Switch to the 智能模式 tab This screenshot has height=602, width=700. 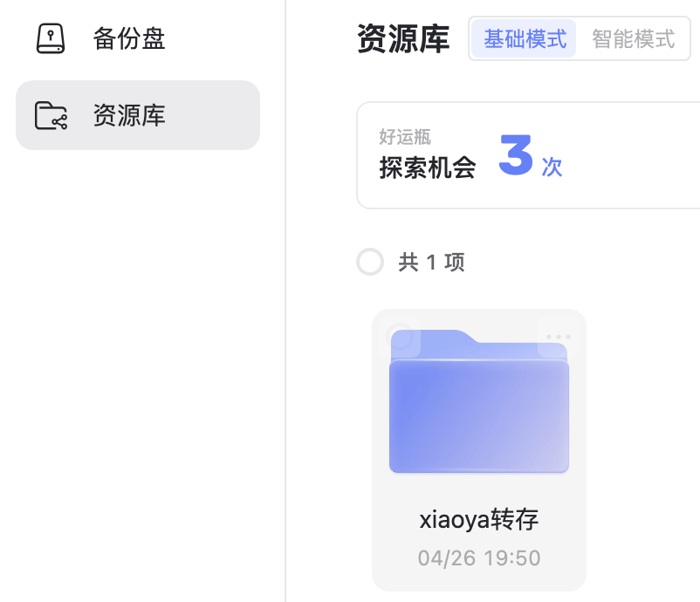coord(632,38)
